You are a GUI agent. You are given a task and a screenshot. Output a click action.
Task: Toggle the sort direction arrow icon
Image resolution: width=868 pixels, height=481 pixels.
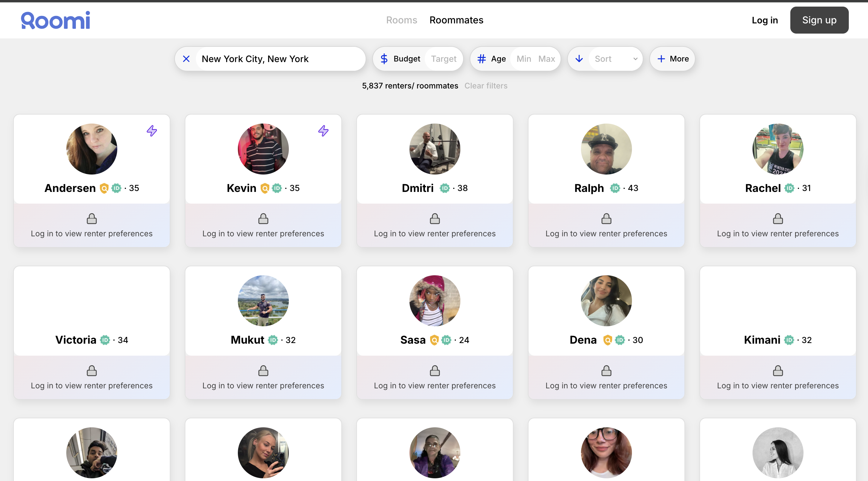coord(579,59)
